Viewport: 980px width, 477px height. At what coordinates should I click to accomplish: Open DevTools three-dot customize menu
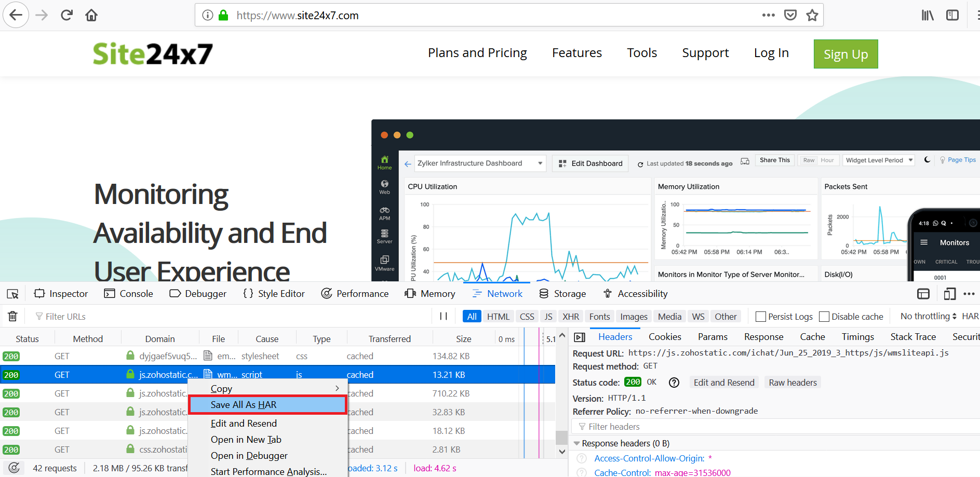[x=969, y=294]
